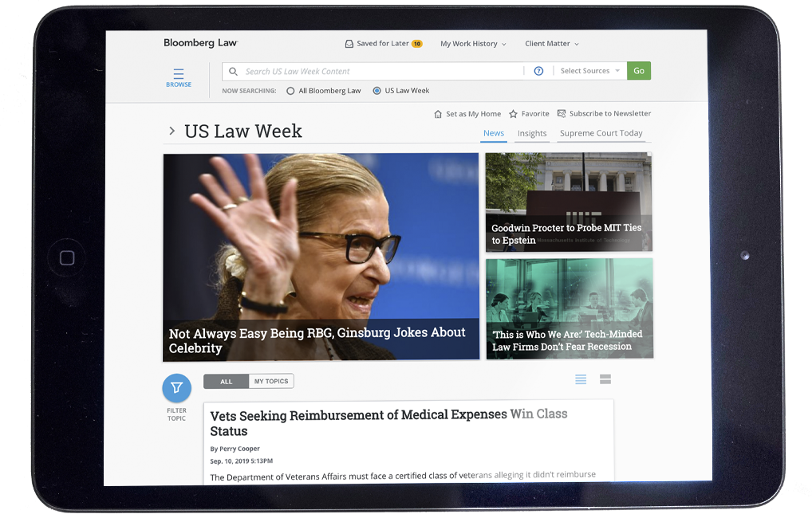This screenshot has height=514, width=812.
Task: Open Goodwin Procter MIT Epstein story card
Action: click(569, 202)
